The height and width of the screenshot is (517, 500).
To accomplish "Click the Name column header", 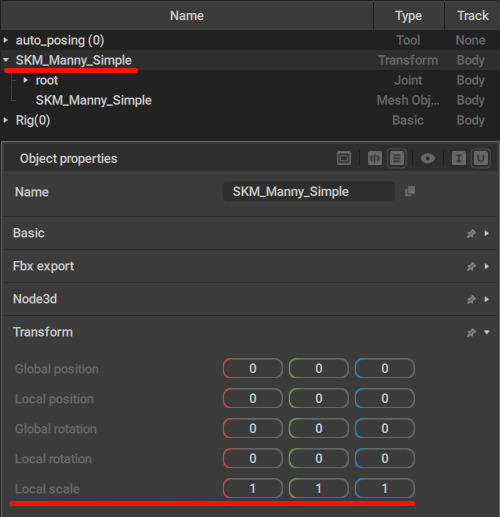I will pos(187,15).
